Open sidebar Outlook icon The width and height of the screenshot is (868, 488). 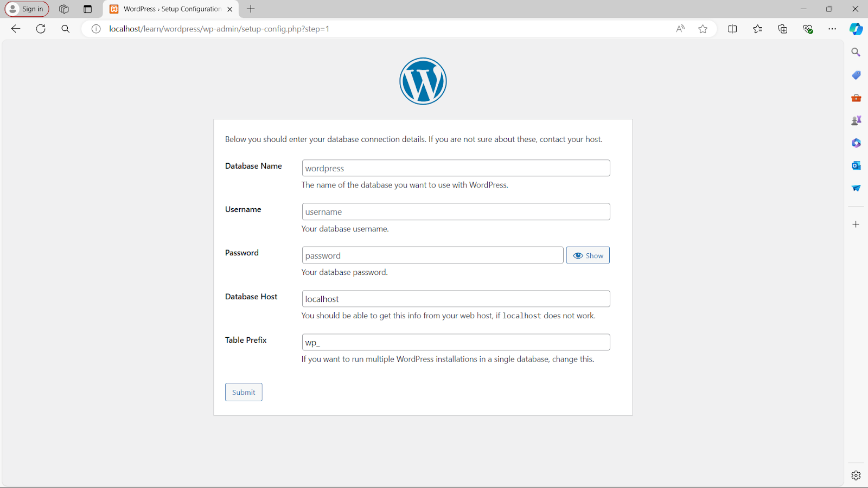click(856, 165)
